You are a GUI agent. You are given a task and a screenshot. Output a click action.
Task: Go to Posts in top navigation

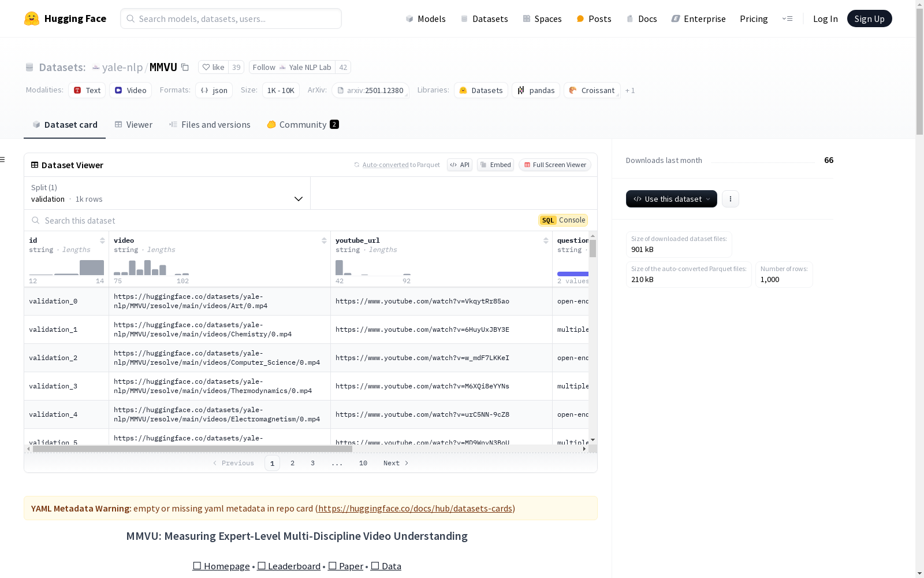594,18
